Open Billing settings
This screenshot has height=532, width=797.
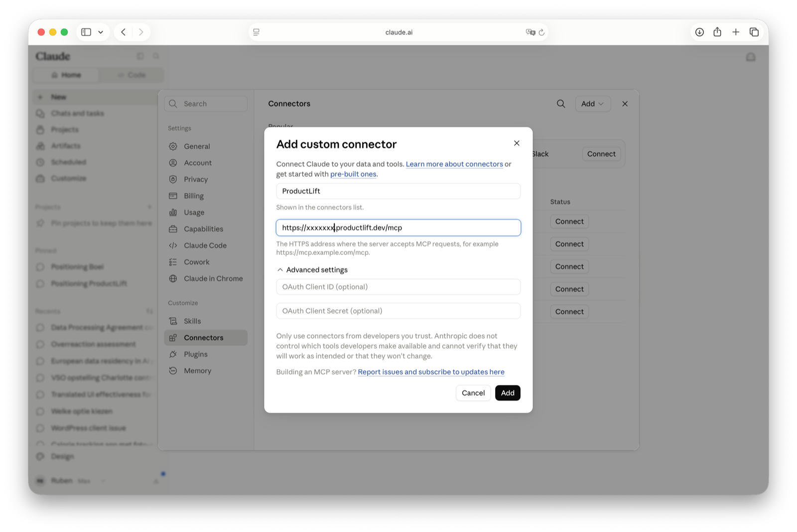(x=206, y=196)
